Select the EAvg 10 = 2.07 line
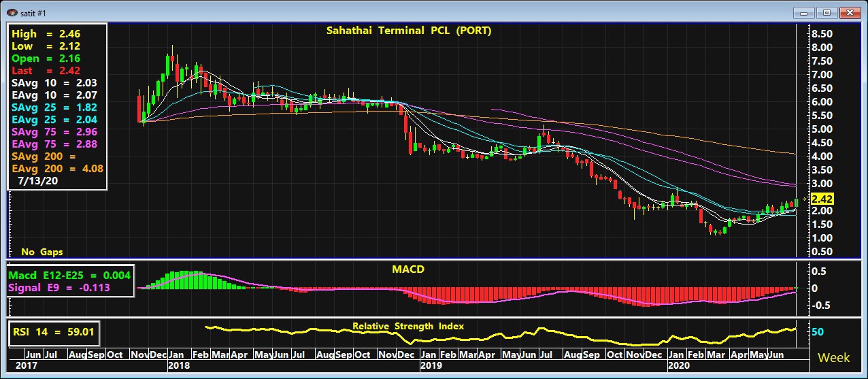Viewport: 868px width, 379px height. tap(54, 95)
